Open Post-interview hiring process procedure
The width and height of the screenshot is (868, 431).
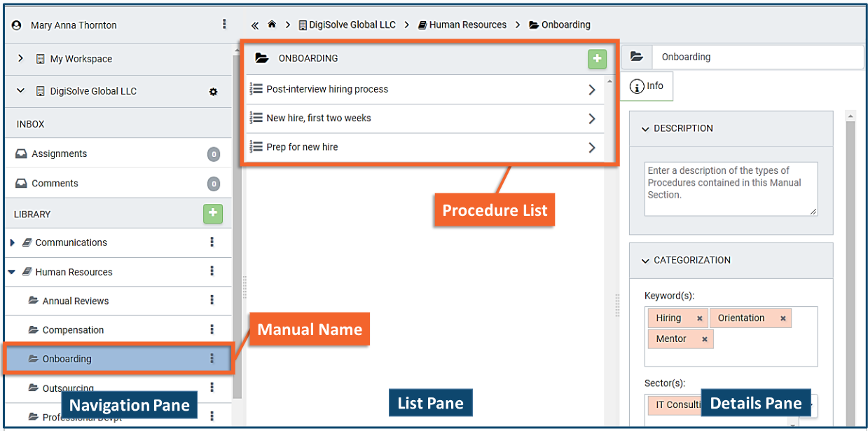pos(327,90)
